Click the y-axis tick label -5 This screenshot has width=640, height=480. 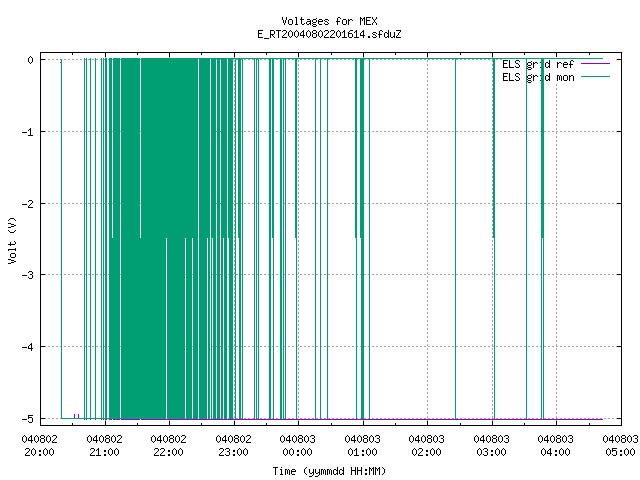[28, 419]
